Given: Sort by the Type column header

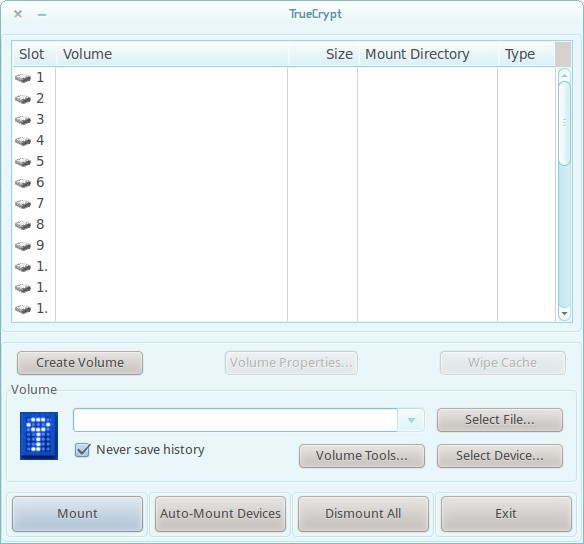Looking at the screenshot, I should tap(526, 54).
